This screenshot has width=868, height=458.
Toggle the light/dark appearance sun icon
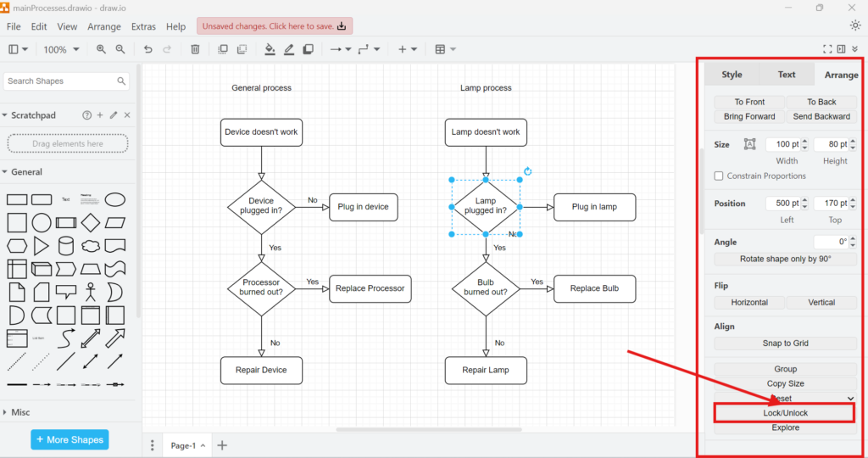pos(854,25)
